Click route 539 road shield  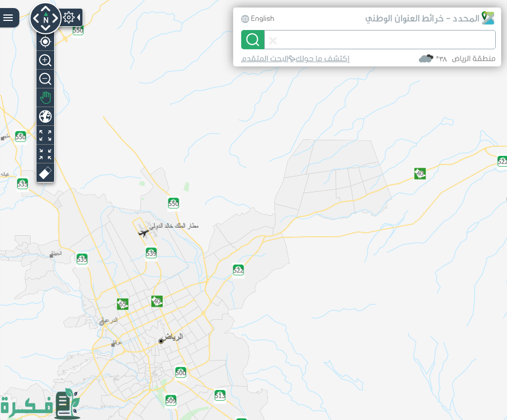[x=151, y=253]
